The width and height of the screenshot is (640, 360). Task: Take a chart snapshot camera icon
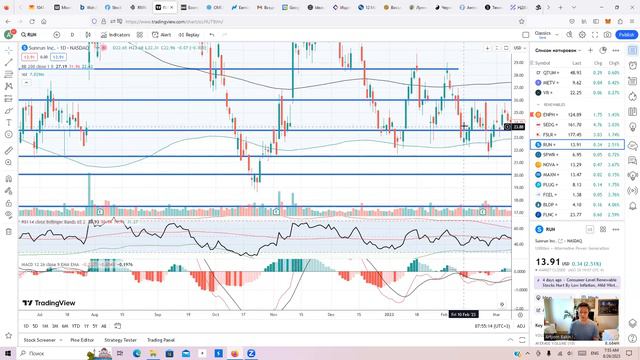(607, 35)
